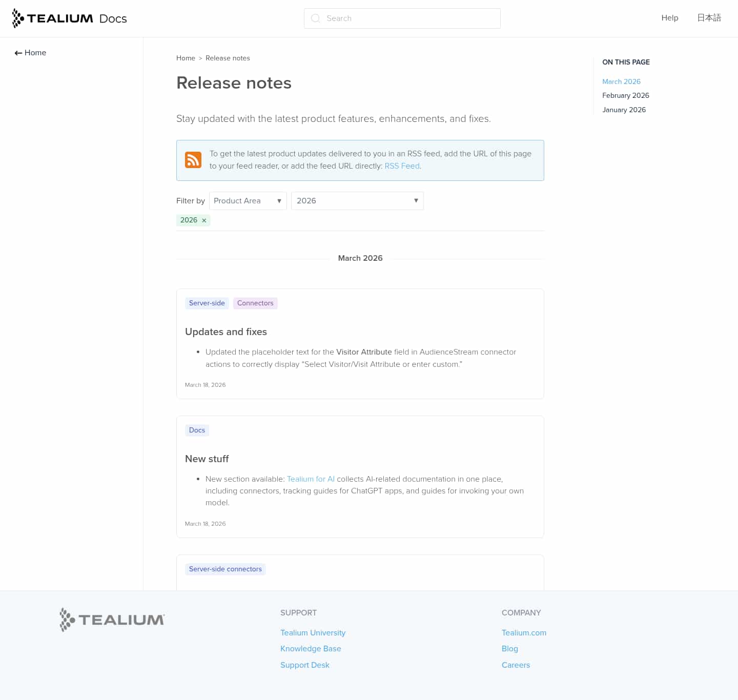738x700 pixels.
Task: Open the RSS Feed link
Action: pyautogui.click(x=402, y=166)
